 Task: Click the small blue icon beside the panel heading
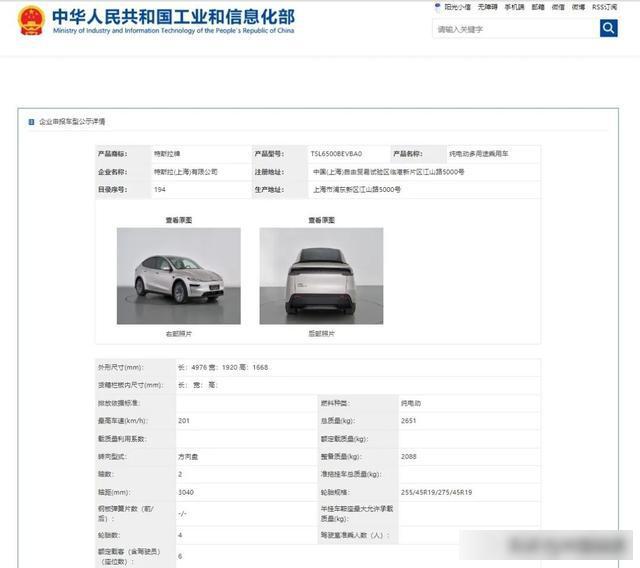point(31,122)
